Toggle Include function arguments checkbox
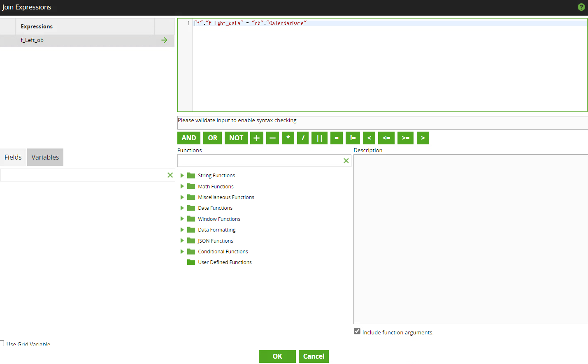This screenshot has height=364, width=588. tap(357, 332)
